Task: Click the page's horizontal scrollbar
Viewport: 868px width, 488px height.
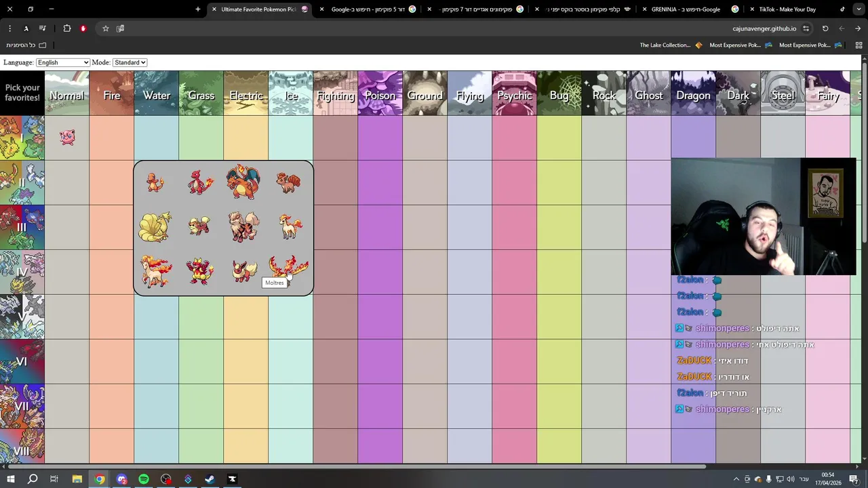Action: tap(356, 466)
